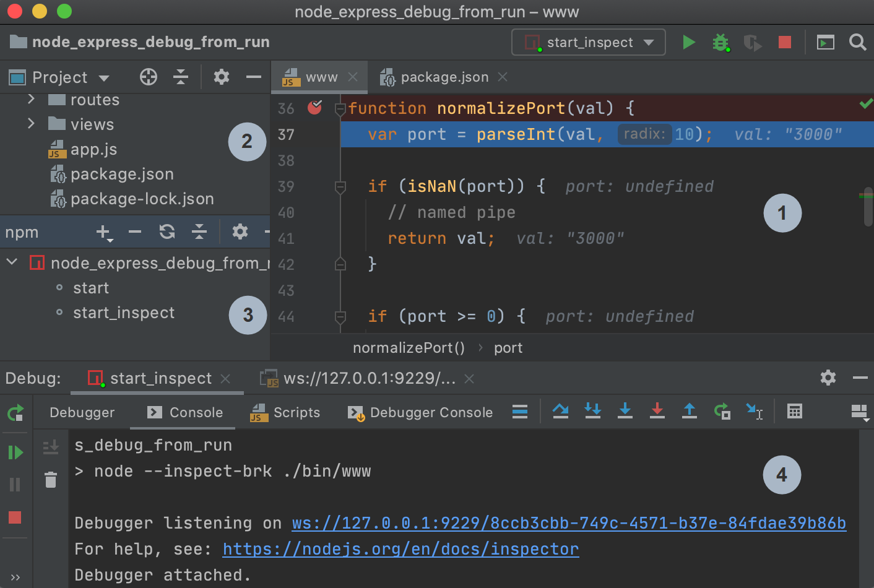The image size is (874, 588).
Task: Reload npm scripts
Action: [167, 232]
